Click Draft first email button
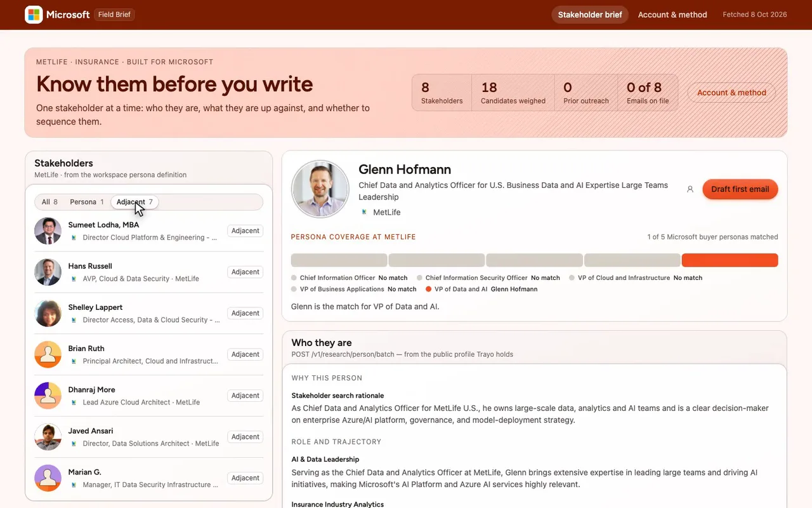The height and width of the screenshot is (508, 812). pos(740,189)
